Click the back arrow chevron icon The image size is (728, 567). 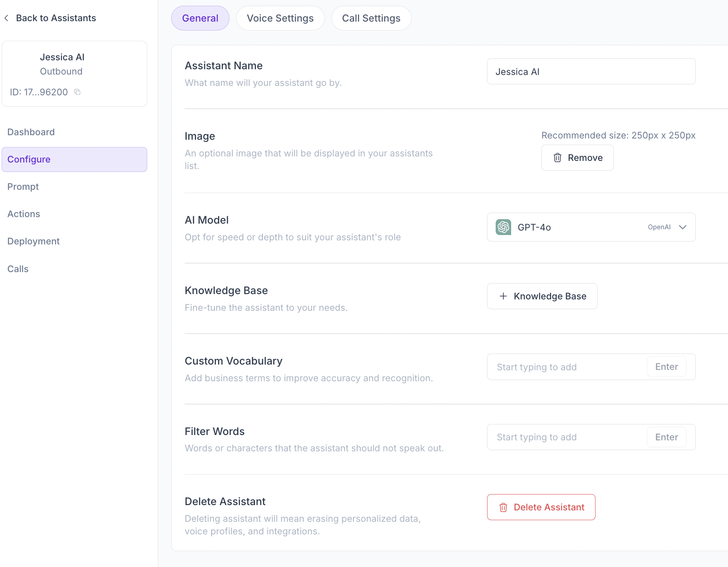pos(7,18)
